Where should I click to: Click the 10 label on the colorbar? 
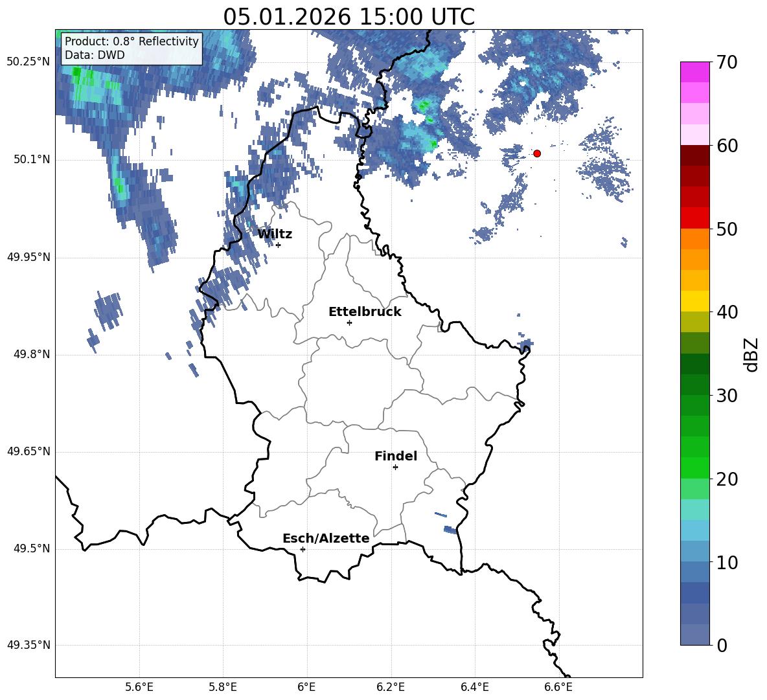[727, 562]
